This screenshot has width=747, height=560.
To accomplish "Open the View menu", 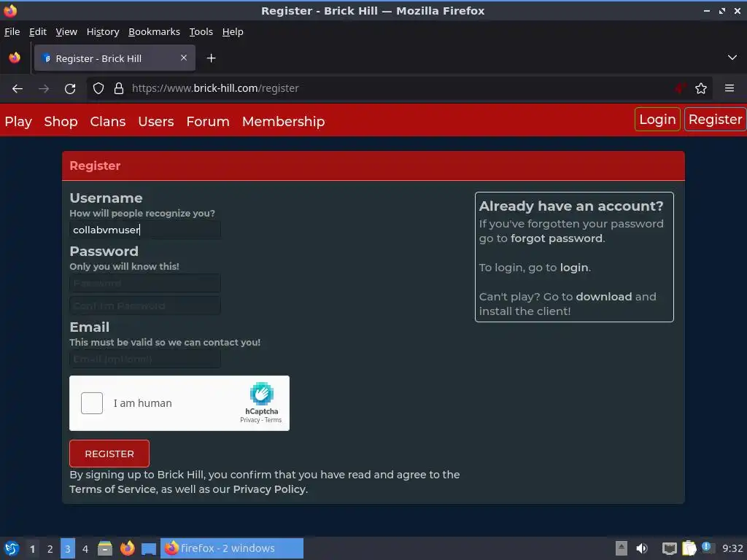I will coord(66,31).
